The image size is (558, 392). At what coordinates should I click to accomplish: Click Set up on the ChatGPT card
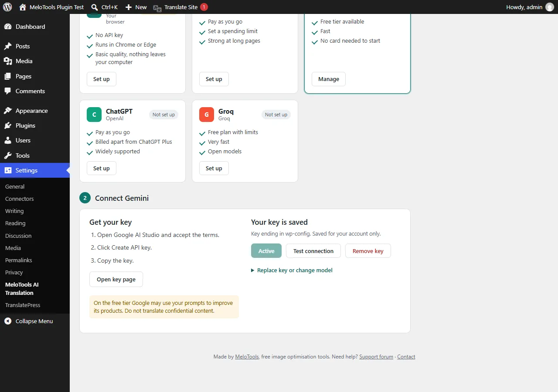click(x=102, y=168)
